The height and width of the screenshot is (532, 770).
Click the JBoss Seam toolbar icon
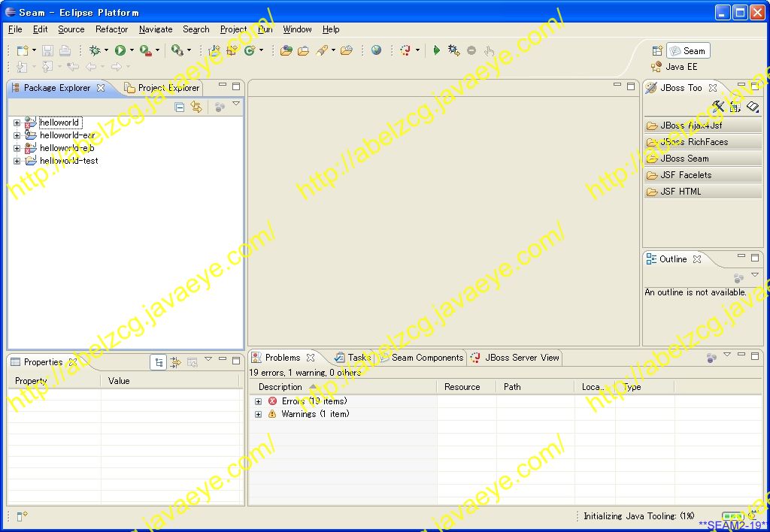tap(405, 50)
